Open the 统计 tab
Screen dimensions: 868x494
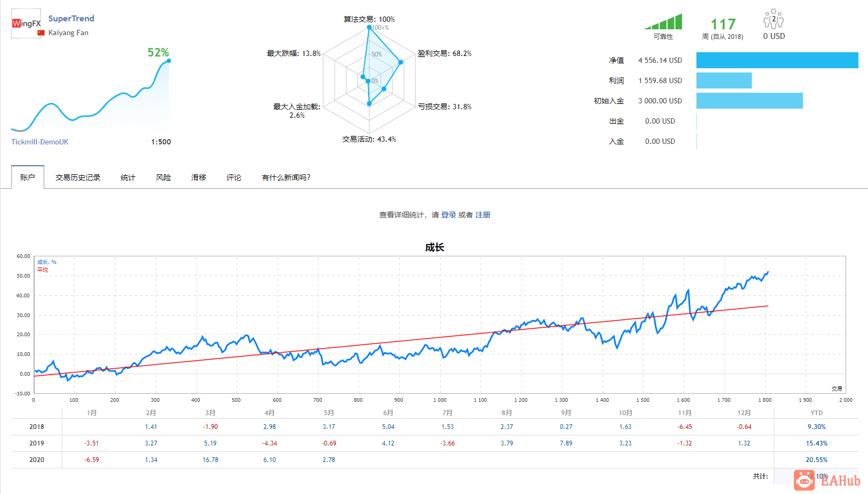[128, 177]
